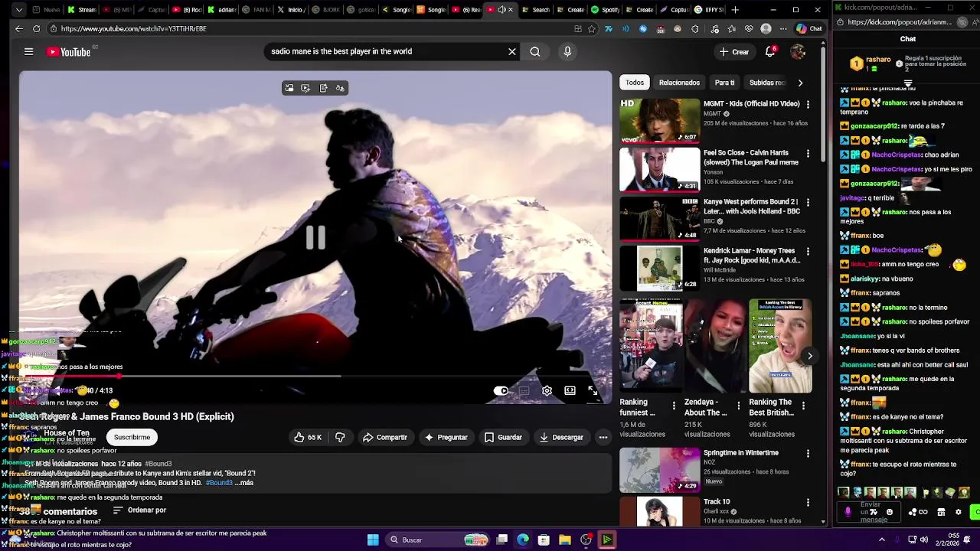980x551 pixels.
Task: Open the YouTube account avatar menu
Action: pyautogui.click(x=798, y=51)
